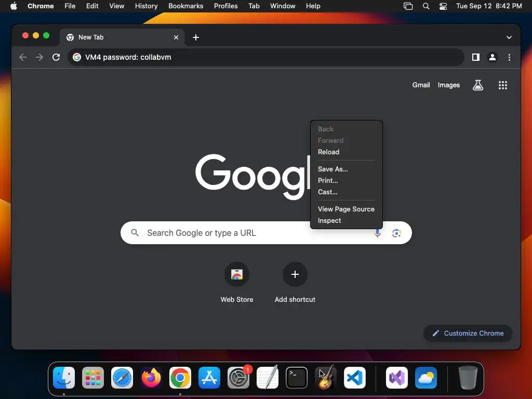Screen dimensions: 532x399
Task: Open the Google apps grid
Action: [503, 85]
